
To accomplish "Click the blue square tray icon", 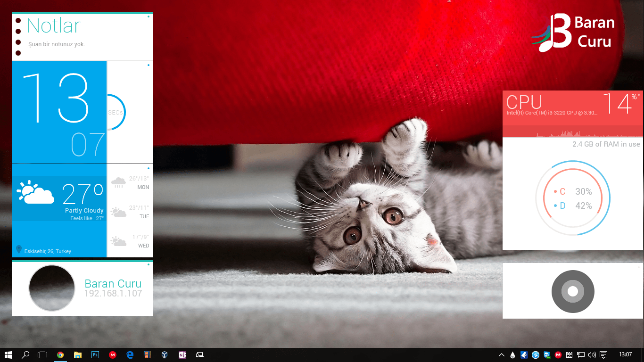I will 524,354.
